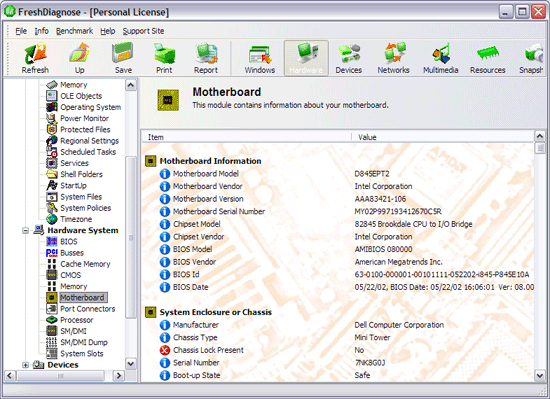Click value 82845 Brookdale CPU to I/O Bridge
Viewport: 550px width, 399px height.
pos(414,224)
